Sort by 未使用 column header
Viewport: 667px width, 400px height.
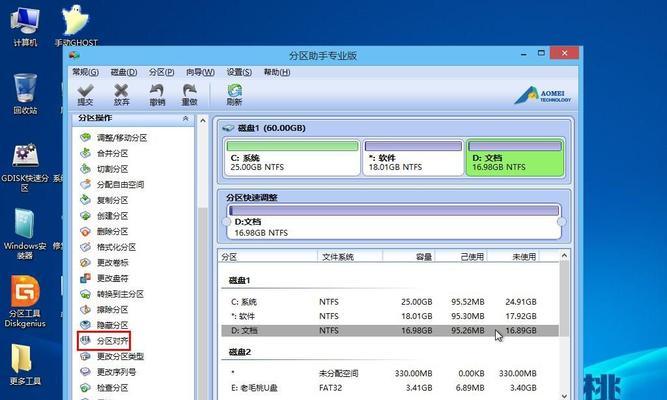tap(513, 257)
